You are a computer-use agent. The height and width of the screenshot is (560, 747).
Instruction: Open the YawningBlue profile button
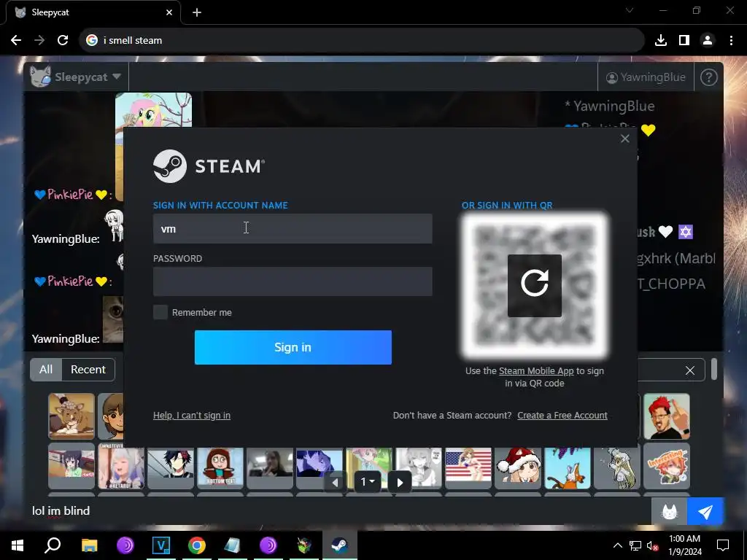(x=646, y=77)
